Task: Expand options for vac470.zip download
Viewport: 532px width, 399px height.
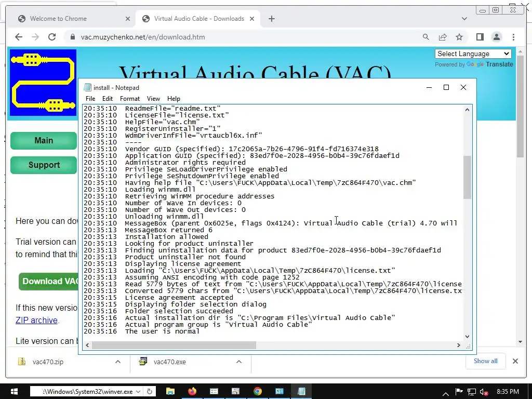Action: click(118, 362)
